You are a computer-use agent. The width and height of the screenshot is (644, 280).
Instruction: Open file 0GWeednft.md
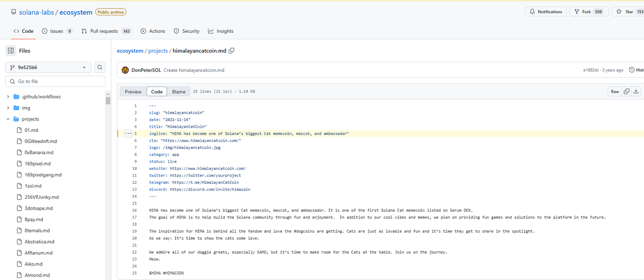coord(41,141)
